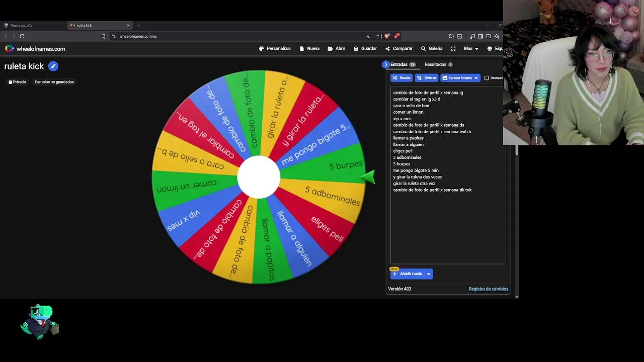Click the Compartir menu item
The width and height of the screenshot is (644, 362).
click(399, 49)
